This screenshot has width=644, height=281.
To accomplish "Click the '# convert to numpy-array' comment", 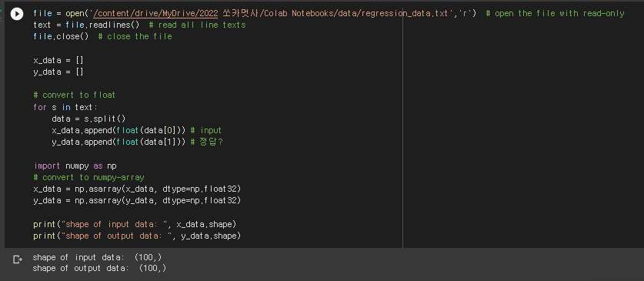I will [88, 178].
